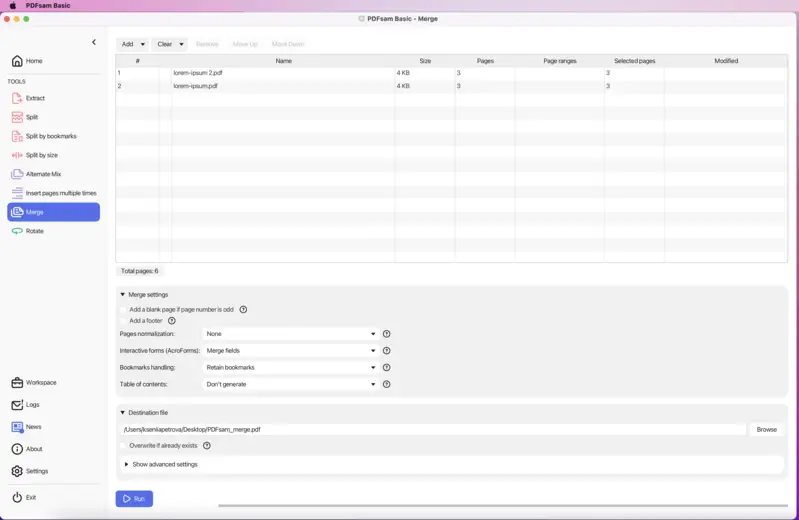Open the Bookmarks handling dropdown

coord(290,368)
